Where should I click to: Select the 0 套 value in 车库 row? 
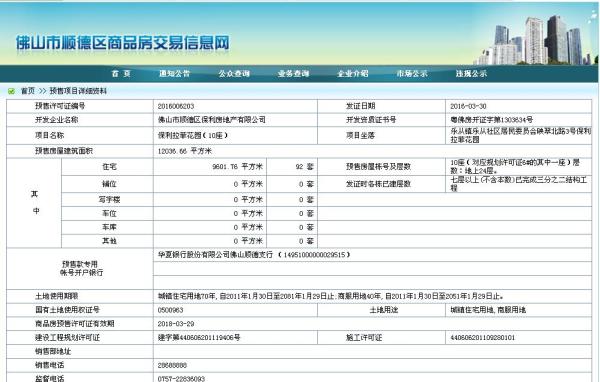click(307, 227)
